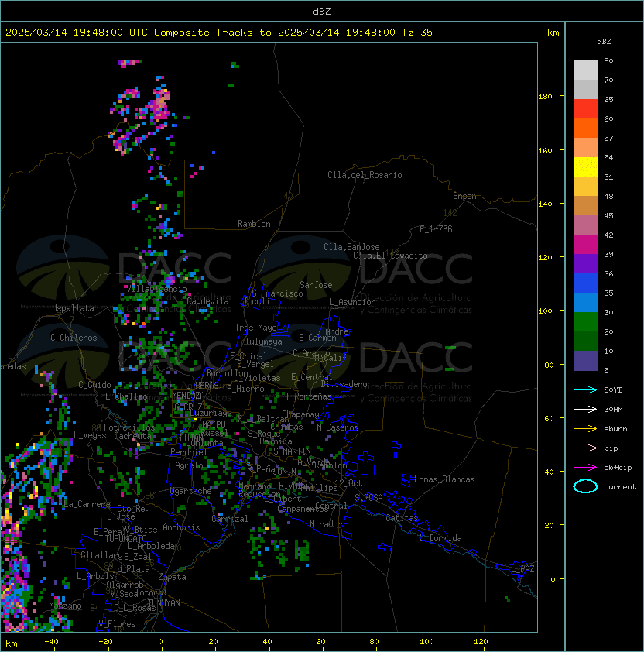
Task: Click the 140 km tick label
Action: (x=545, y=204)
